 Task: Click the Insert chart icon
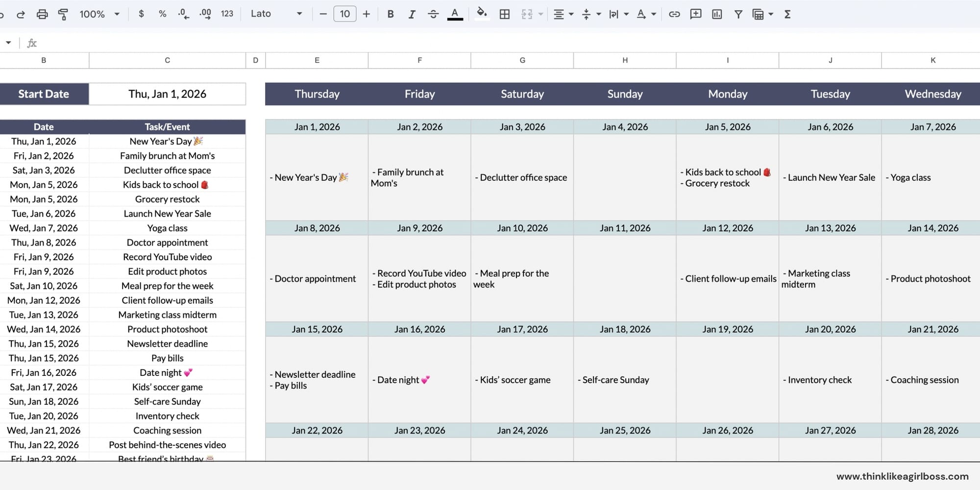click(716, 14)
